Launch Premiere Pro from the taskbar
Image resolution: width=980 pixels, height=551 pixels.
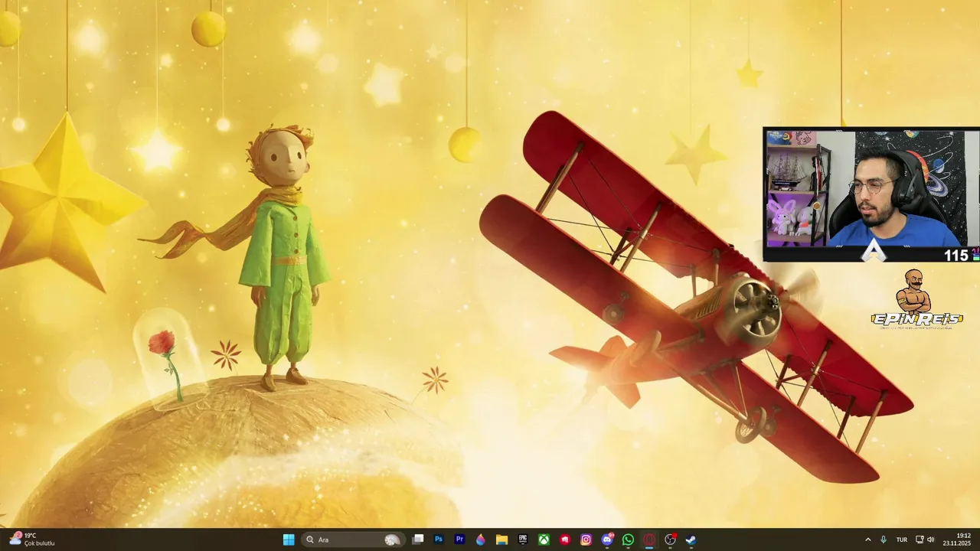click(x=459, y=540)
